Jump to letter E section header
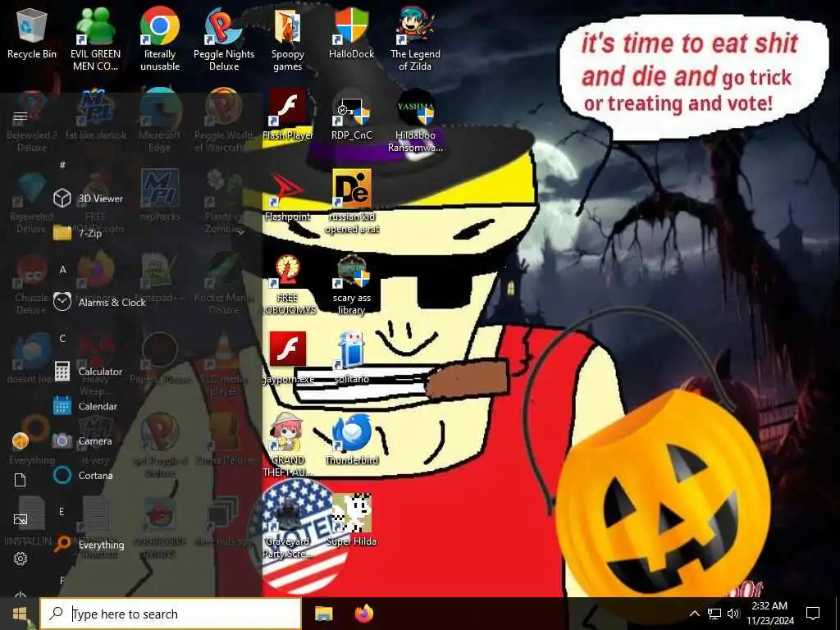Viewport: 840px width, 630px height. 62,512
